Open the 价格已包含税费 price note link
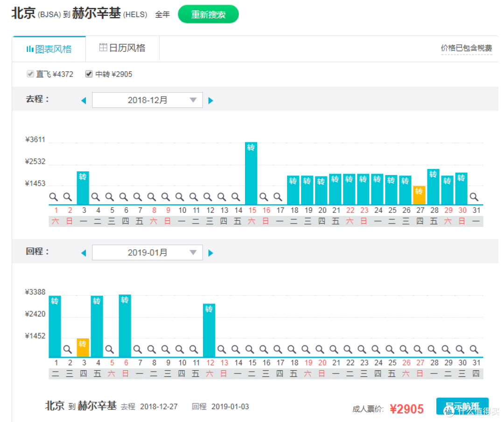 pos(466,48)
